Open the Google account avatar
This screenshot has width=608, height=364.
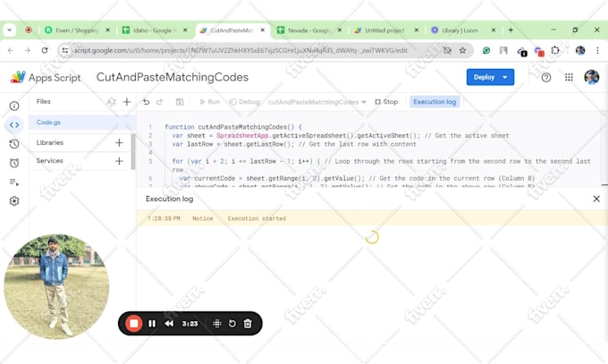click(x=591, y=77)
